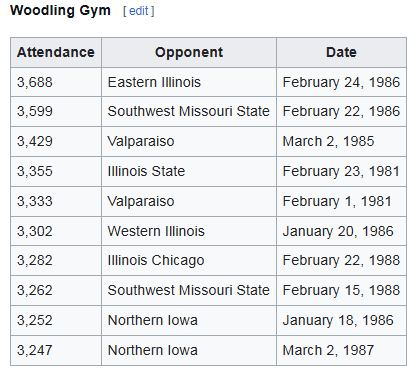Select the Illinois State opponent cell

click(x=189, y=171)
